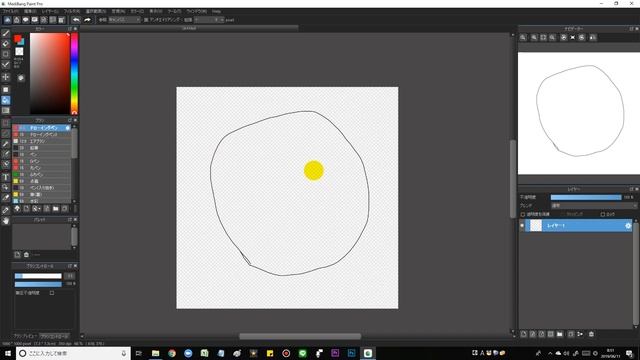Viewport: 640px width, 360px height.
Task: Select the Gradient tool
Action: 6,110
